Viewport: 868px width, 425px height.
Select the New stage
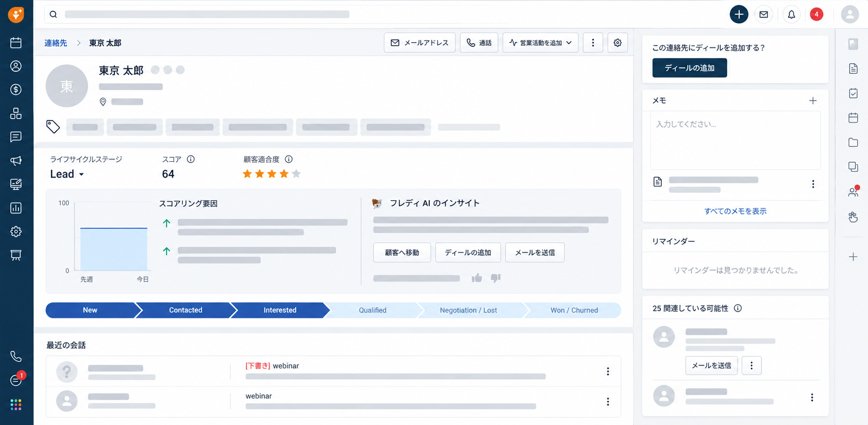pyautogui.click(x=90, y=310)
